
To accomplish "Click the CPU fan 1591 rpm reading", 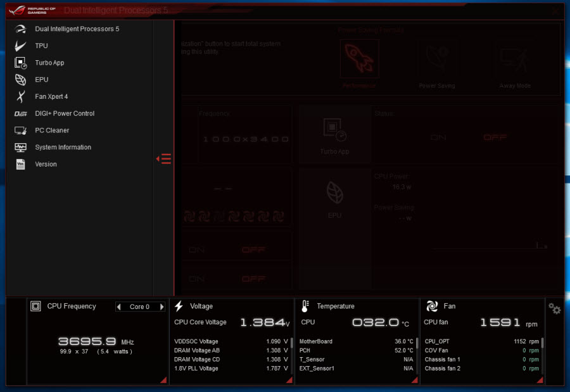I will (x=509, y=322).
